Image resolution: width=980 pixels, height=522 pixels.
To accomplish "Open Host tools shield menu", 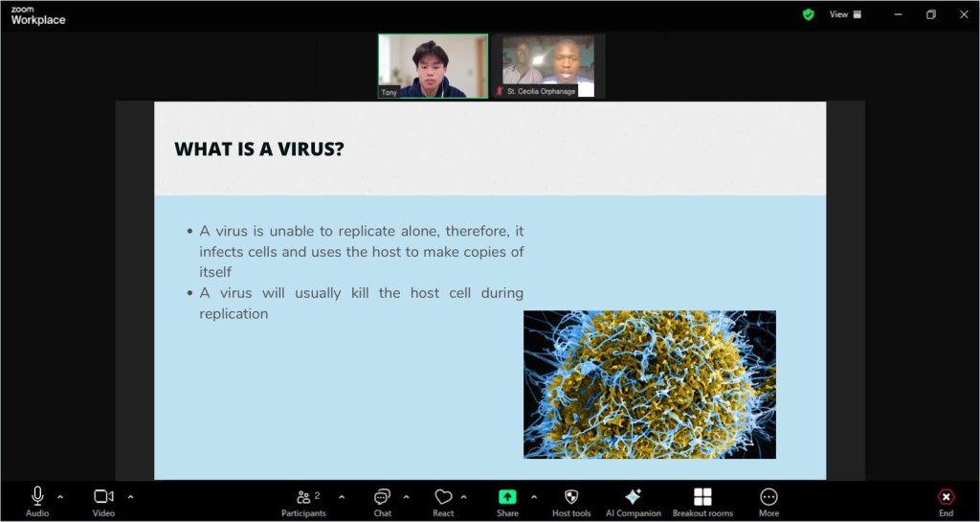I will pyautogui.click(x=571, y=502).
